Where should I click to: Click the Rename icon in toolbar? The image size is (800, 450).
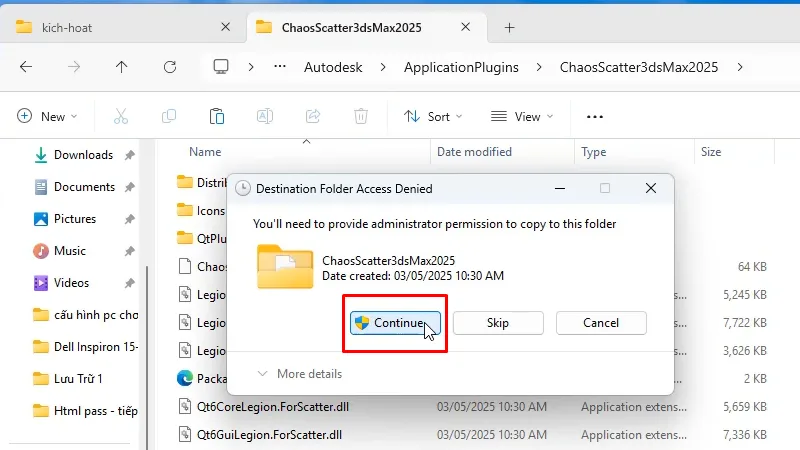point(265,117)
